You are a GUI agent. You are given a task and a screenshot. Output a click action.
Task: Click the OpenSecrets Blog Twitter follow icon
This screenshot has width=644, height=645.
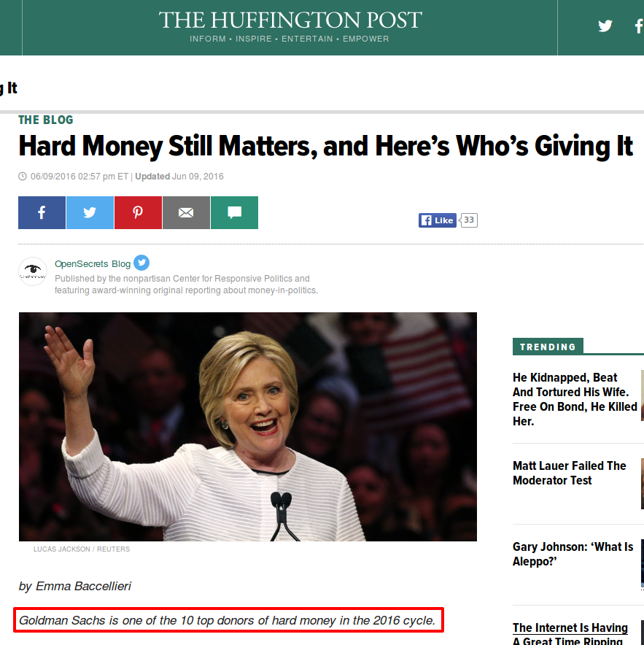point(141,263)
